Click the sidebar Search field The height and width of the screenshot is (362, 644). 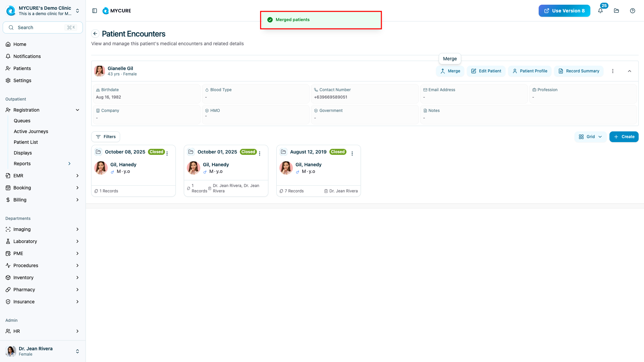pyautogui.click(x=43, y=27)
